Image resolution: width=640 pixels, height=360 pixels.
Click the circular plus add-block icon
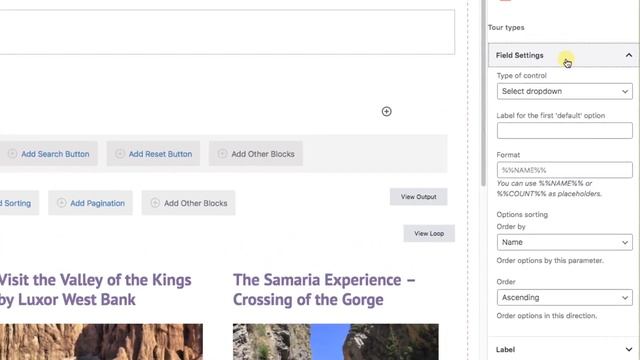coord(386,111)
